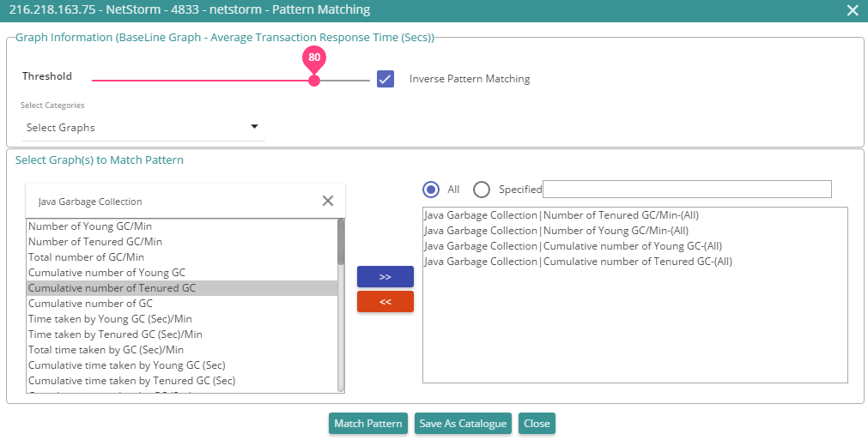Screen dimensions: 868x440
Task: Select Cumulative number of Young GC in list
Action: pos(182,273)
